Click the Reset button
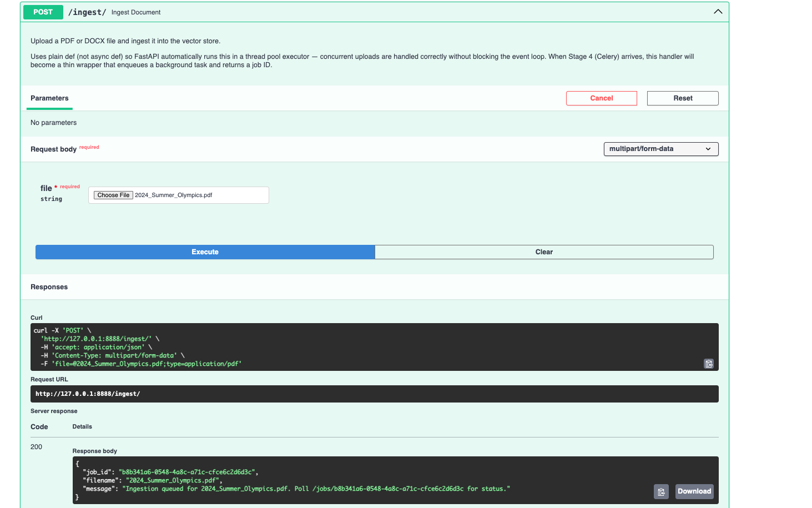812x508 pixels. pos(683,98)
